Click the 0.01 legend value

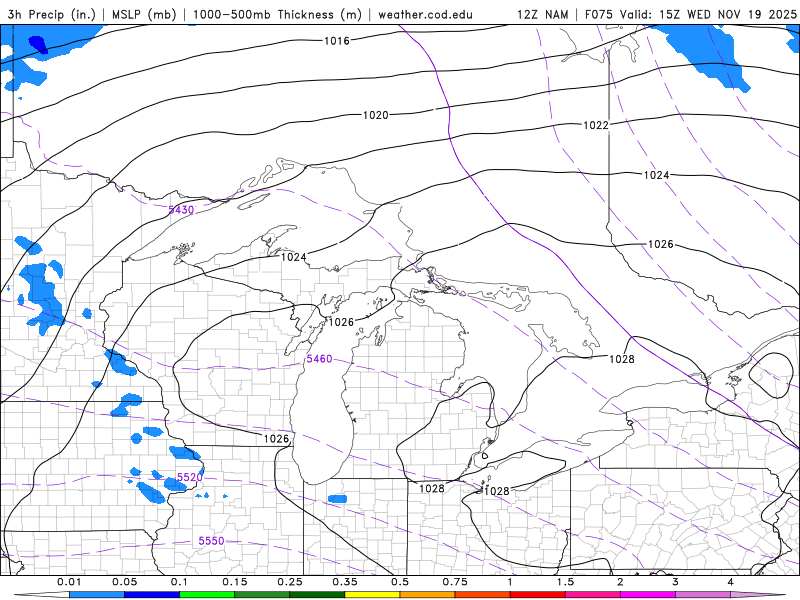point(69,582)
